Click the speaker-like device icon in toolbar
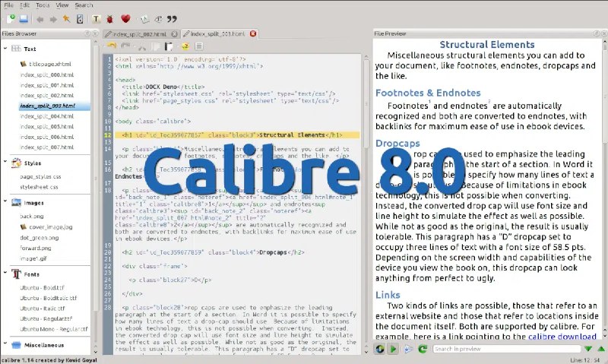Image resolution: width=608 pixels, height=364 pixels. coord(80,18)
